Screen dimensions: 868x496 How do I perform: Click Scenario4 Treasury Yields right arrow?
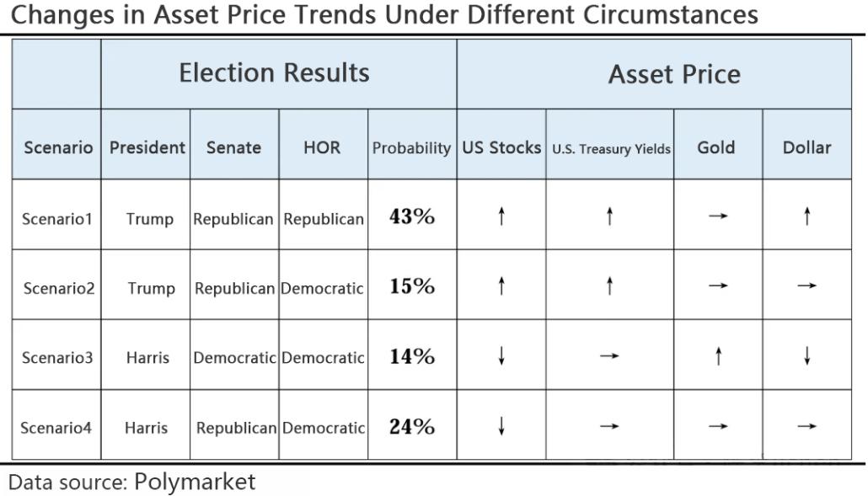[x=609, y=427]
